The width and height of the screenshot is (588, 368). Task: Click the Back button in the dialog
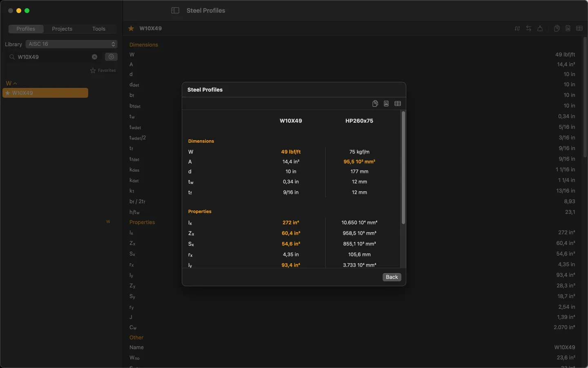point(392,277)
